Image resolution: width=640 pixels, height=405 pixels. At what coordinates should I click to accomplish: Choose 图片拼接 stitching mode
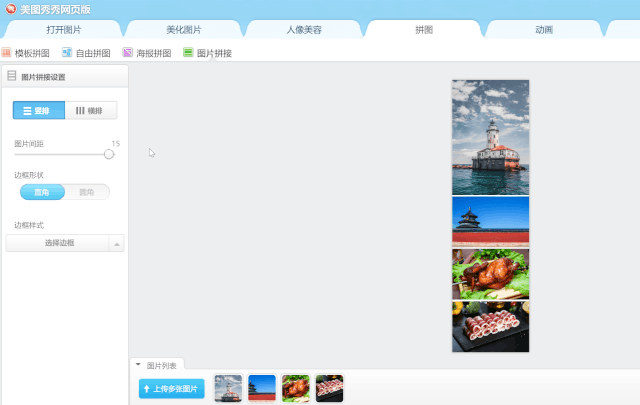208,53
